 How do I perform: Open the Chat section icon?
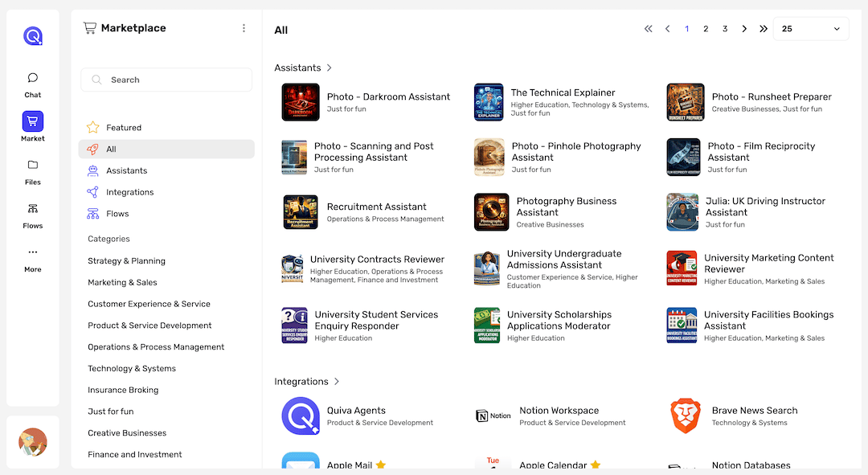pyautogui.click(x=33, y=77)
